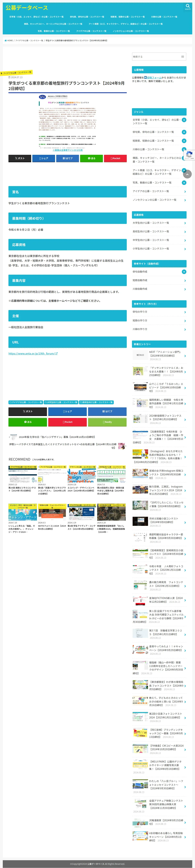Viewport: 195px width, 868px height.
Task: Click the 公募データベース site logo
Action: point(27,7)
